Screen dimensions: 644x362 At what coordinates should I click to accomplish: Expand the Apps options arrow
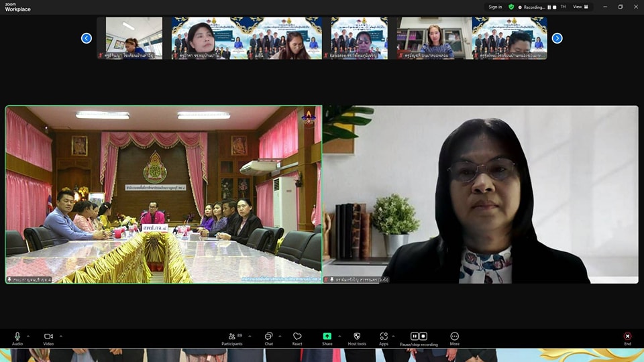393,336
